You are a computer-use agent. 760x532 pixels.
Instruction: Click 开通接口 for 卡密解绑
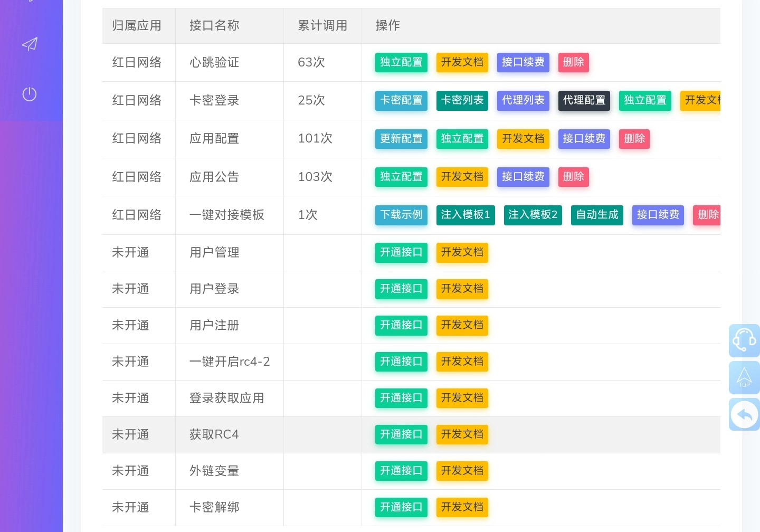click(x=401, y=507)
